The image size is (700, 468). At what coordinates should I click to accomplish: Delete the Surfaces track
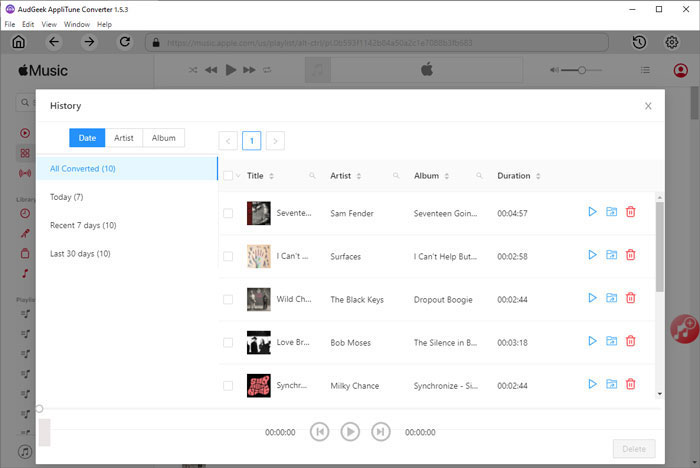[630, 255]
